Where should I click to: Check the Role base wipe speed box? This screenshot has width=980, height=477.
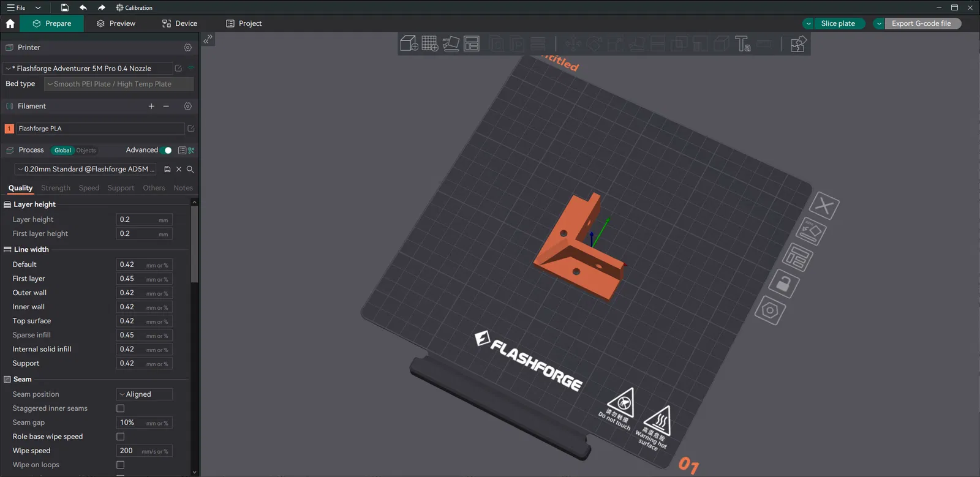120,437
